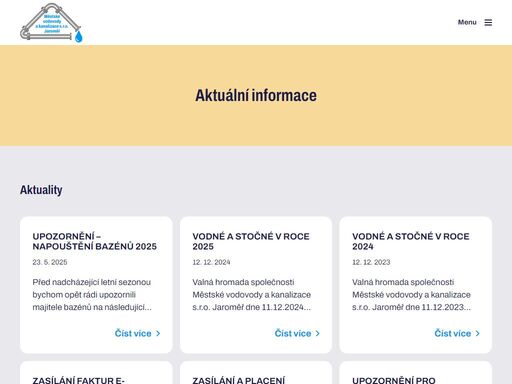
Task: Open the Upozornění – Napouštění bazénů 2025 headline
Action: click(95, 241)
